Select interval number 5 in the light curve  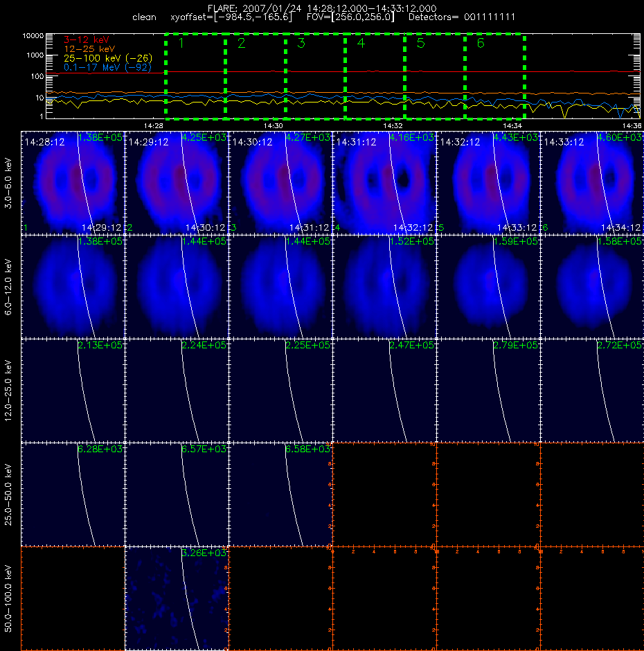click(420, 43)
